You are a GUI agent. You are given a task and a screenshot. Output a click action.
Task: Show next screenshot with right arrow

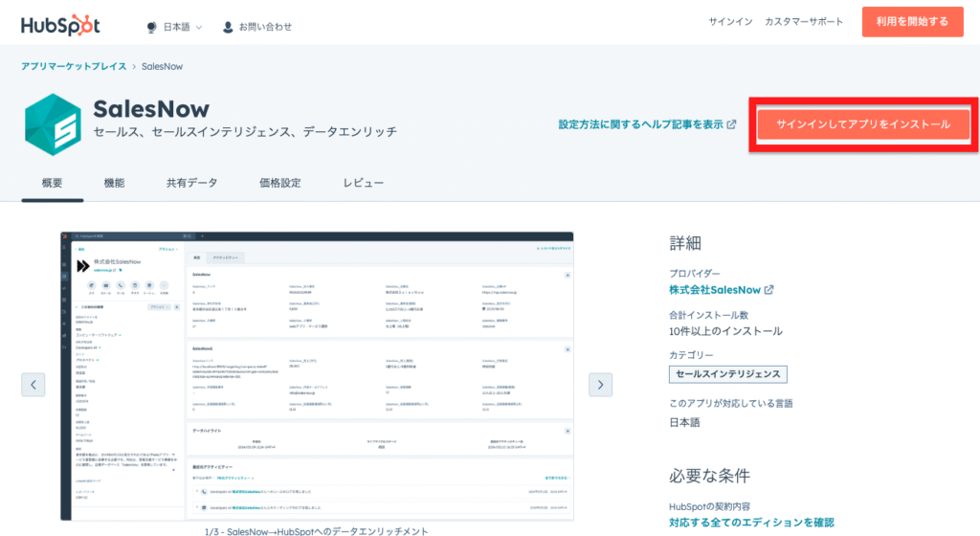600,385
